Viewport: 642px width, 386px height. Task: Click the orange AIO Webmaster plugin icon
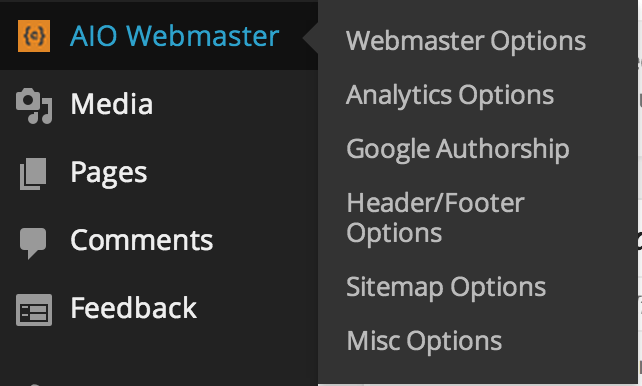(x=34, y=36)
